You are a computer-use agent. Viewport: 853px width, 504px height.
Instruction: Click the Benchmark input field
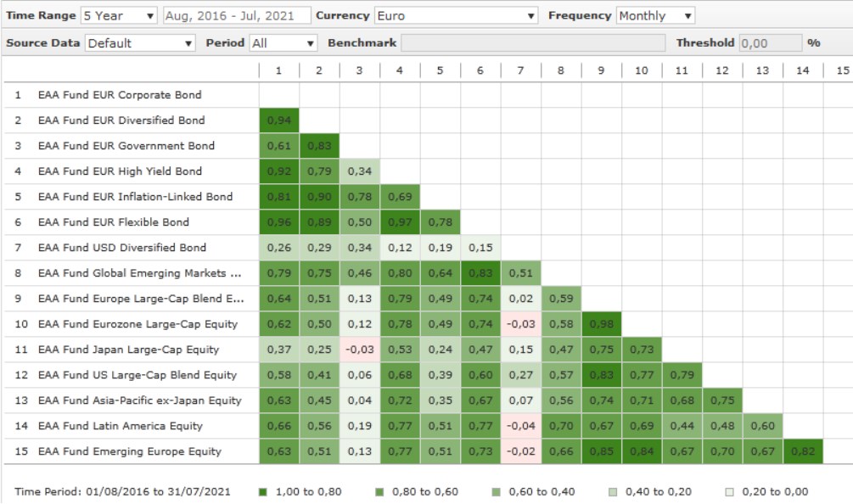click(x=533, y=42)
